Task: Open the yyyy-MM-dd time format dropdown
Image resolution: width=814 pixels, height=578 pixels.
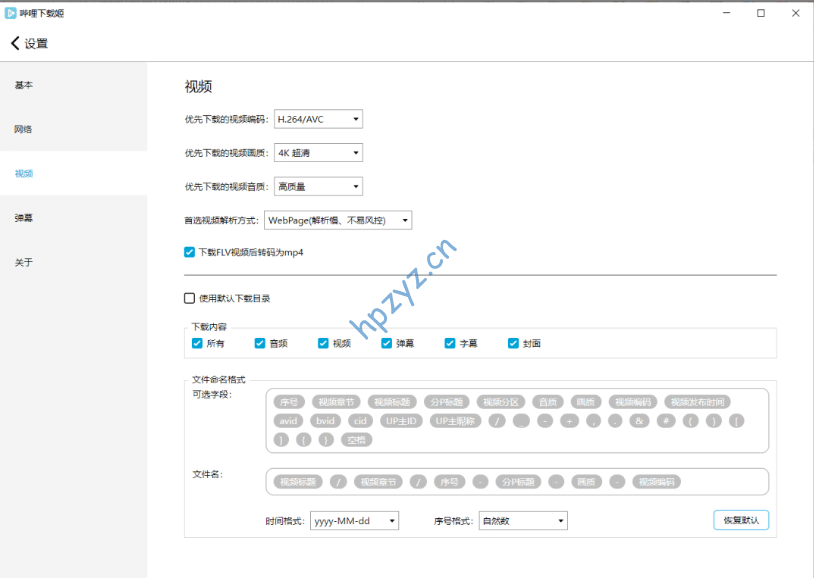Action: click(354, 520)
